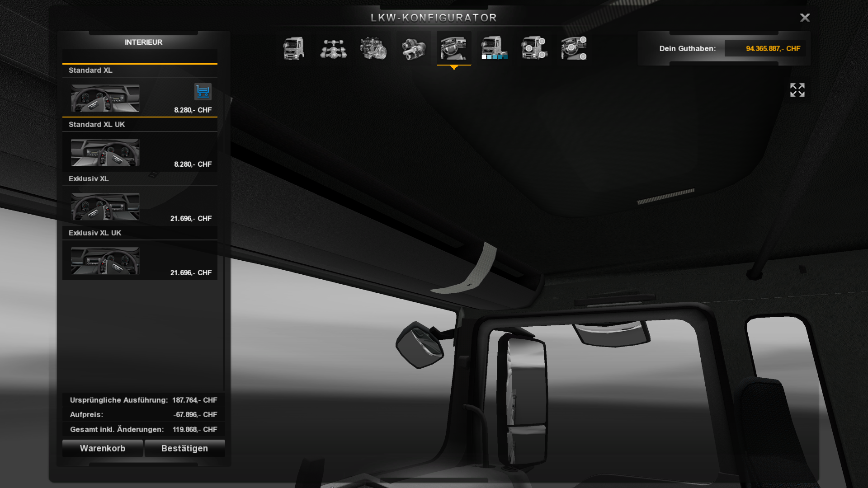Click the -67.896,- CHF surcharge value

pyautogui.click(x=195, y=414)
